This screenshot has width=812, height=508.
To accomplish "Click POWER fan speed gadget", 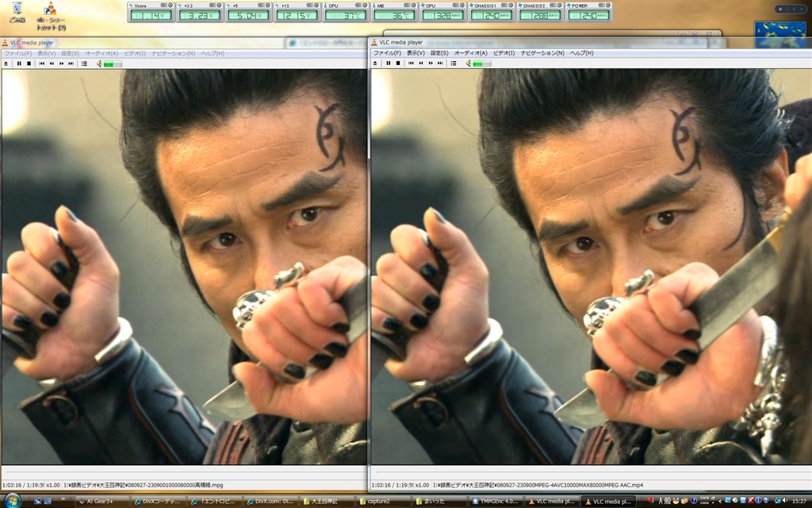I will tap(589, 12).
